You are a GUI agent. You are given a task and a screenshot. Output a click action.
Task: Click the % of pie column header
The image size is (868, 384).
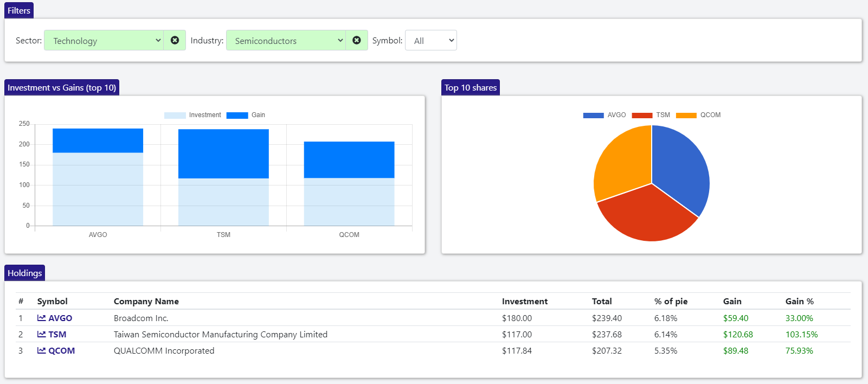point(671,302)
